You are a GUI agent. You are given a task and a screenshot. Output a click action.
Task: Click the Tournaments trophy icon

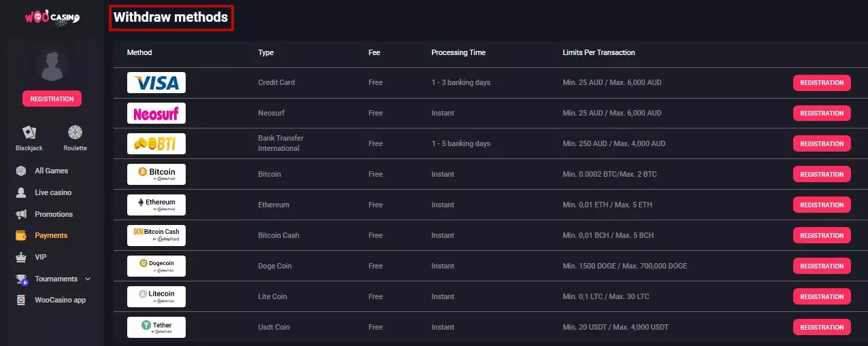pyautogui.click(x=21, y=279)
